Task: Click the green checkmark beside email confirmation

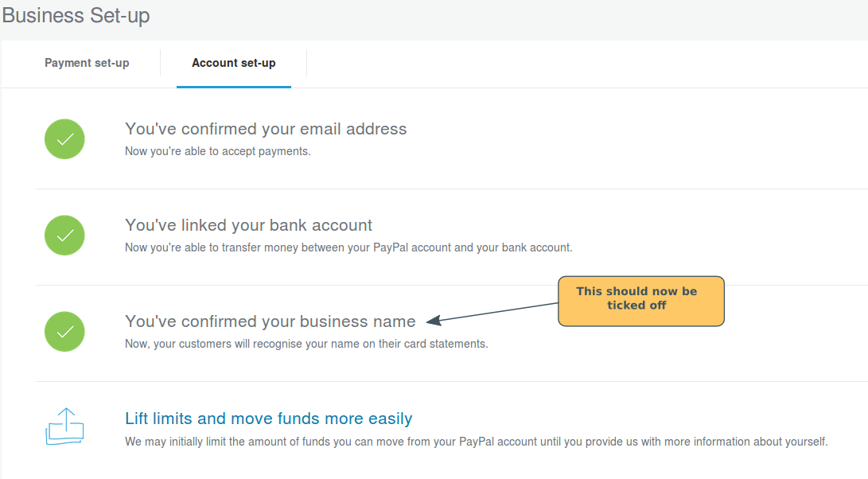Action: click(64, 138)
